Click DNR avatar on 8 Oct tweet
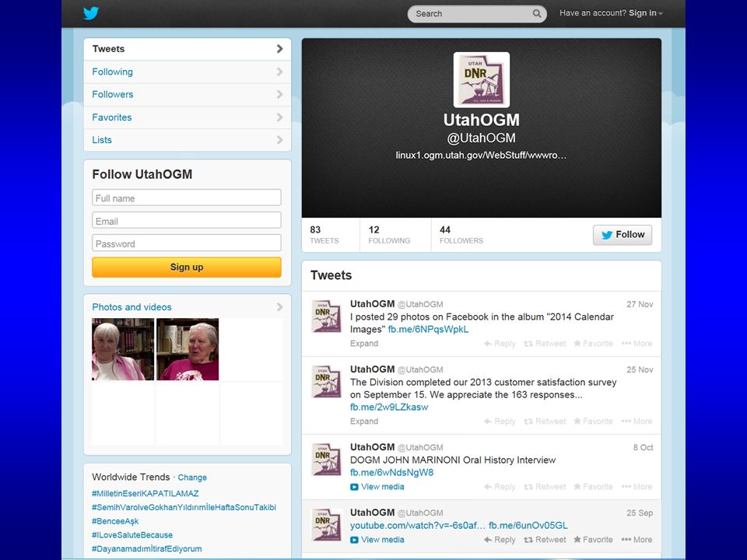This screenshot has width=747, height=560. tap(326, 459)
